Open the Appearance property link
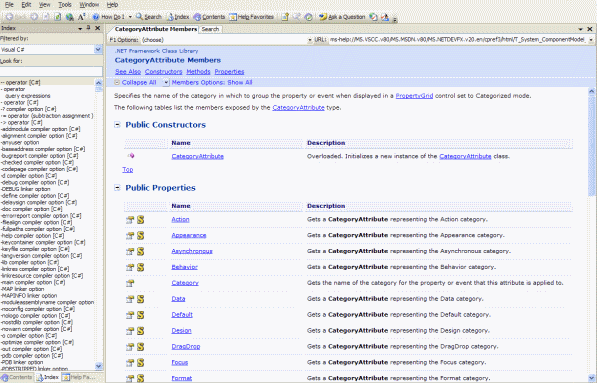The width and height of the screenshot is (597, 383). pos(189,235)
